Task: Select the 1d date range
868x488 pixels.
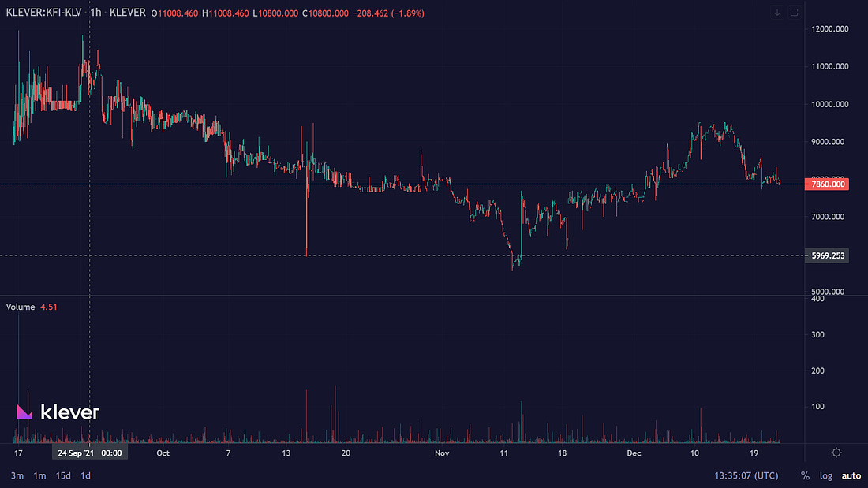Action: pos(85,476)
